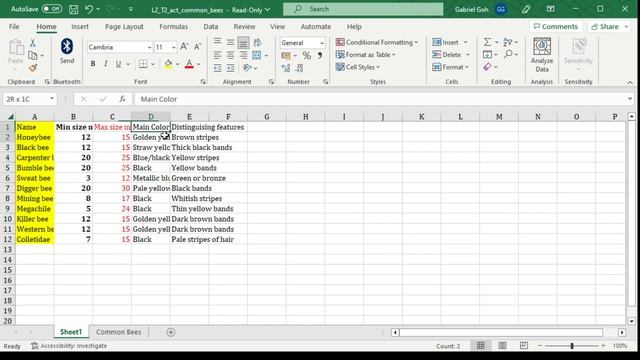Open the View tab

point(278,27)
